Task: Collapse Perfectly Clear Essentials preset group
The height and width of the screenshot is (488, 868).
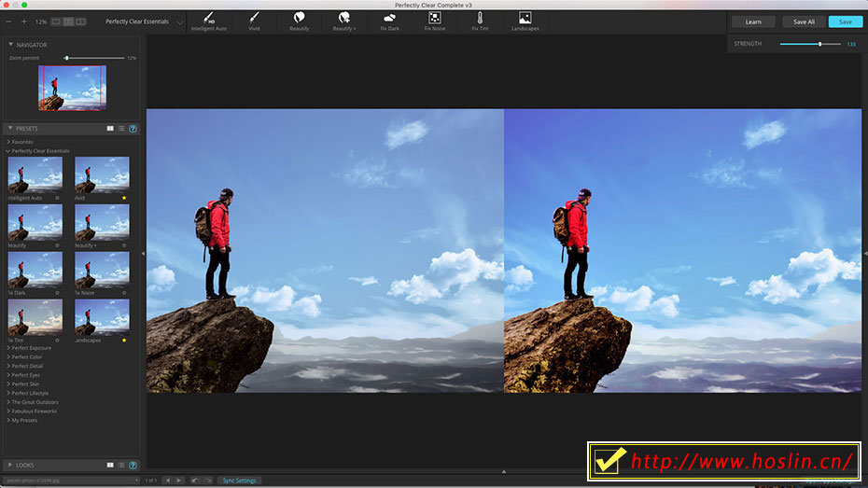Action: pos(8,151)
